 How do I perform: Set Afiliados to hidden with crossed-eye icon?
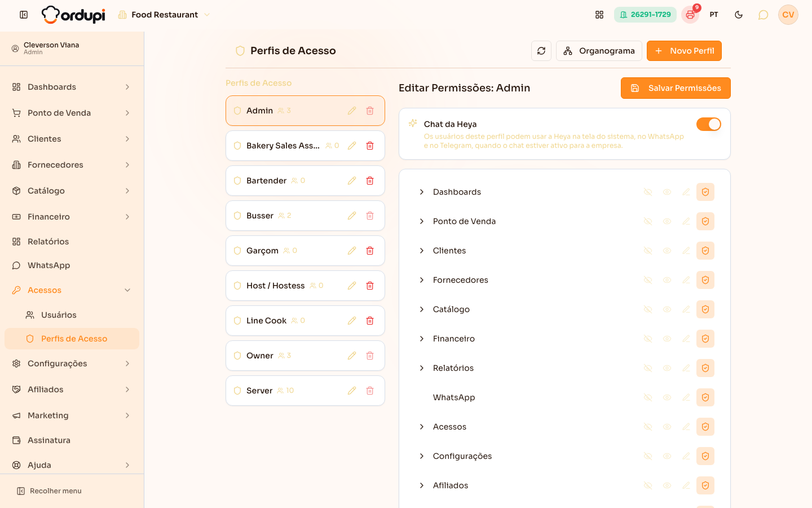[648, 485]
